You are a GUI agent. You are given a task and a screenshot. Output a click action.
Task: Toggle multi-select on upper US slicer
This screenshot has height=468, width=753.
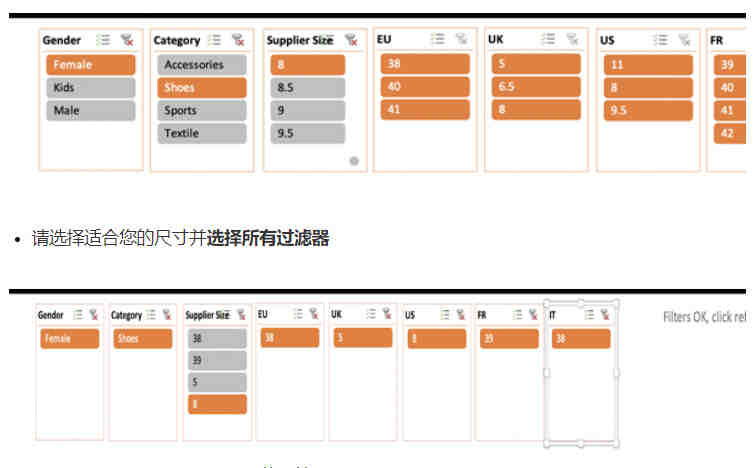click(660, 40)
